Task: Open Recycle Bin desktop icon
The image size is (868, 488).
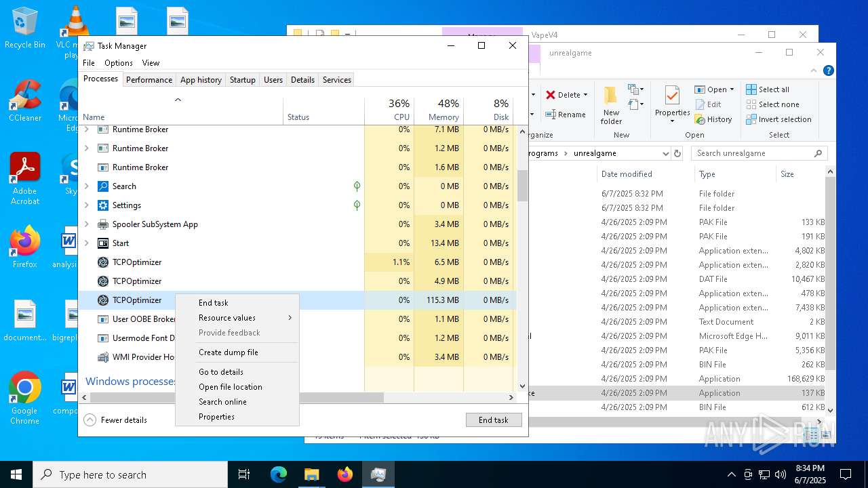Action: [24, 28]
